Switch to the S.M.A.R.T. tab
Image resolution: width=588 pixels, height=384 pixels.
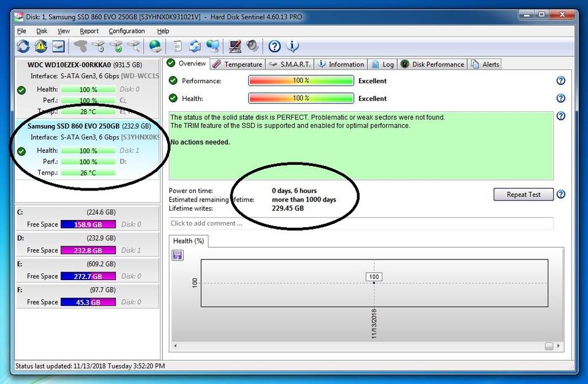(x=290, y=64)
